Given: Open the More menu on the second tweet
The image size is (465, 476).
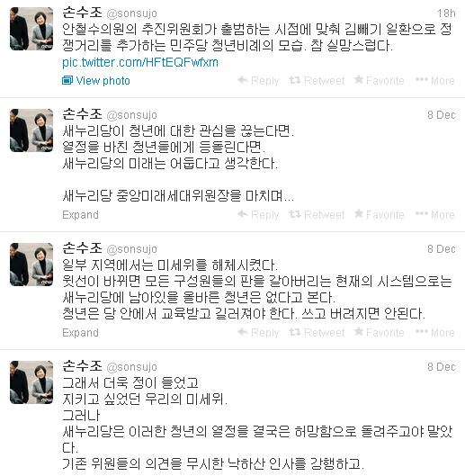Looking at the screenshot, I should (435, 214).
